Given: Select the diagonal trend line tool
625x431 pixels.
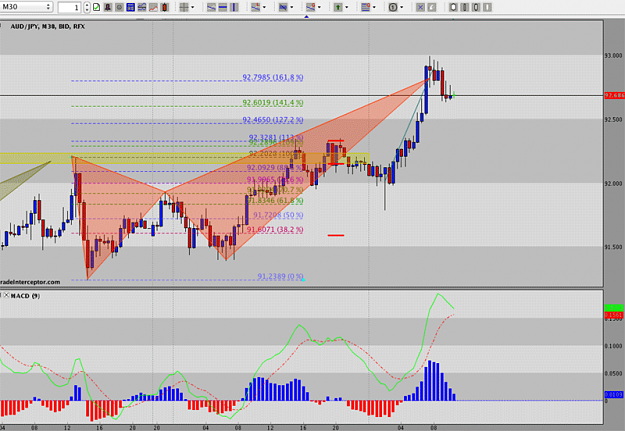Looking at the screenshot, I should tap(211, 7).
